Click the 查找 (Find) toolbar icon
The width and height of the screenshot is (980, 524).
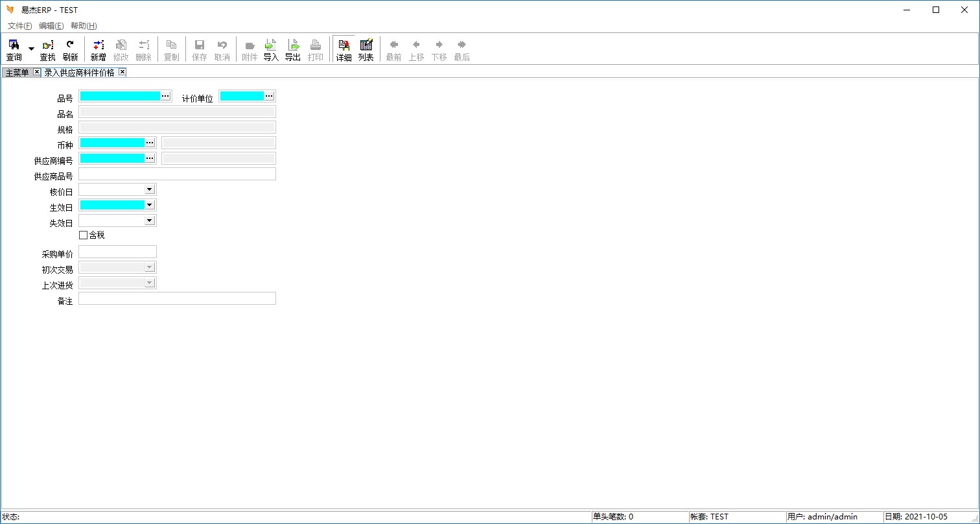pos(47,50)
